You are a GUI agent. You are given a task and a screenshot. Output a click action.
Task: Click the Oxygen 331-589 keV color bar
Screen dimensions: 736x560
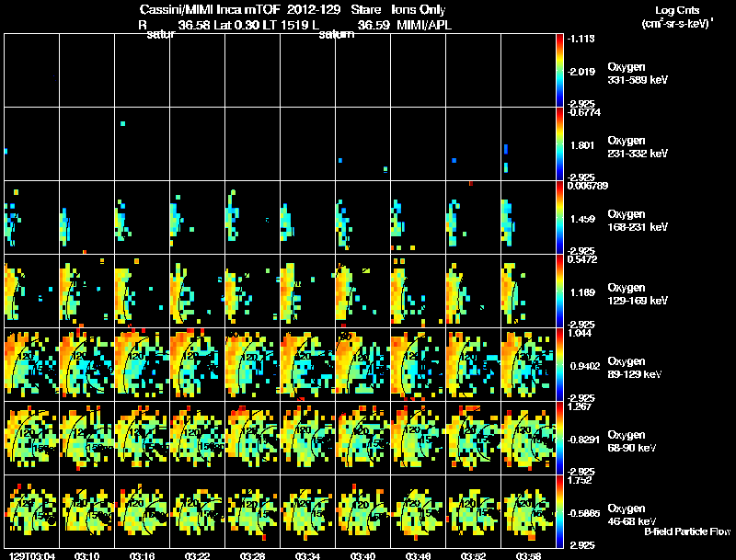point(559,70)
